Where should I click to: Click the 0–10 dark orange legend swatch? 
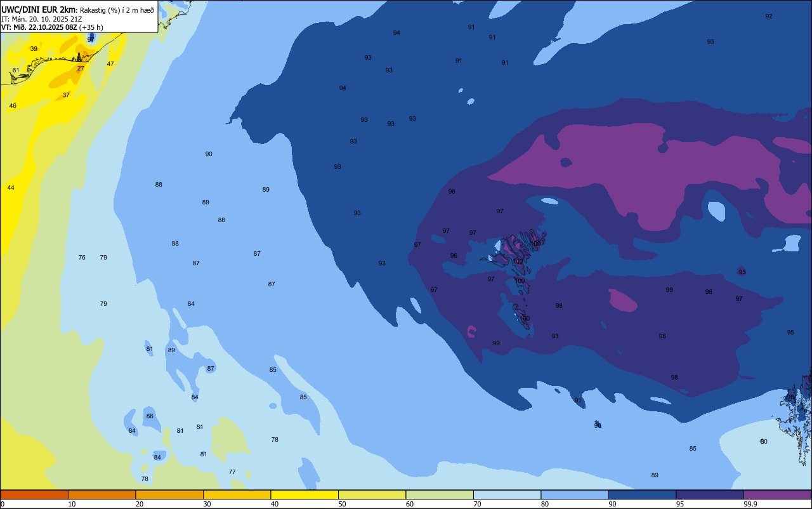click(x=34, y=494)
